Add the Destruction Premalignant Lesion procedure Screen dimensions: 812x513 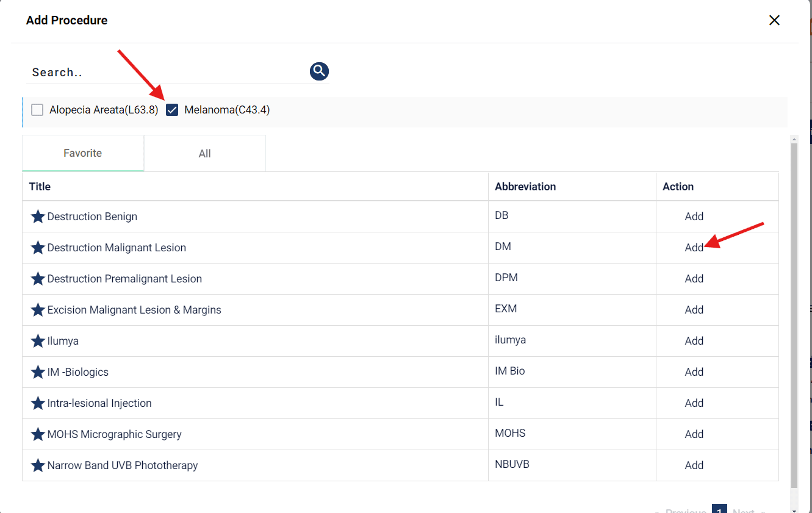(x=694, y=279)
